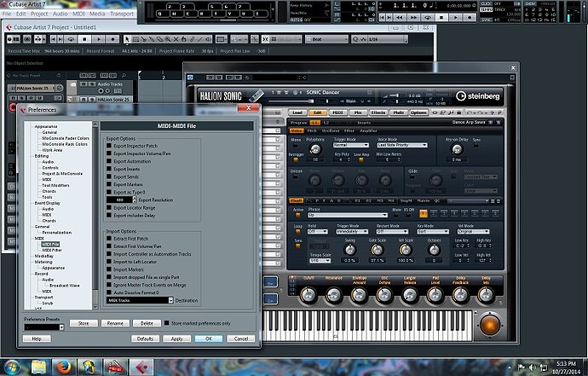588x376 pixels.
Task: Click the Swing knob
Action: coord(350,250)
